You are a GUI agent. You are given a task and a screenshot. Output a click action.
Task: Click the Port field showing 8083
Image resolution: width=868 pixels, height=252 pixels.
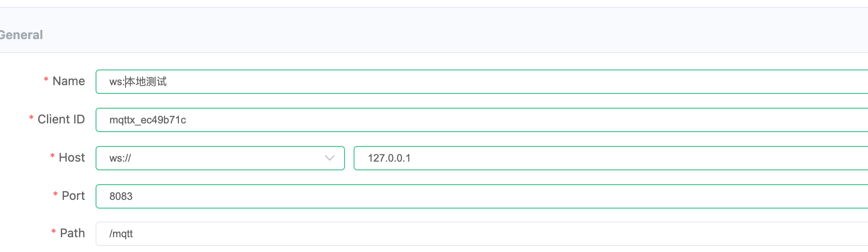482,196
